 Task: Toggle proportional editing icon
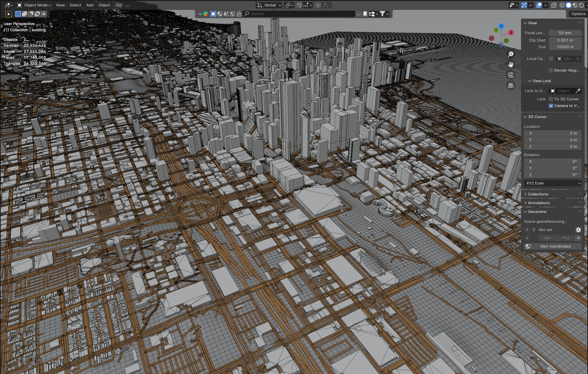point(318,5)
